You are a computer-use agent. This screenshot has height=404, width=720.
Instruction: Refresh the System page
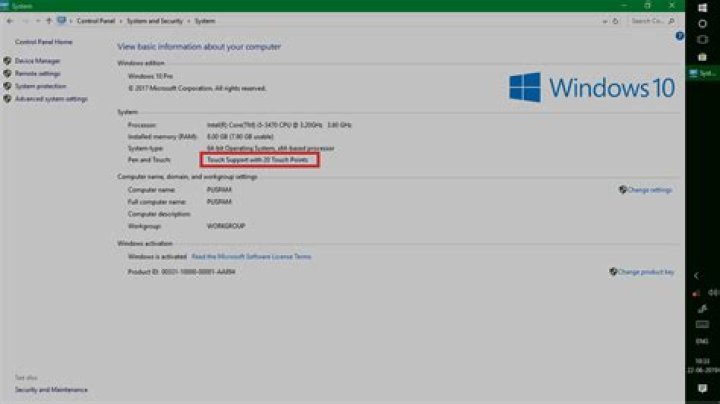click(x=615, y=21)
